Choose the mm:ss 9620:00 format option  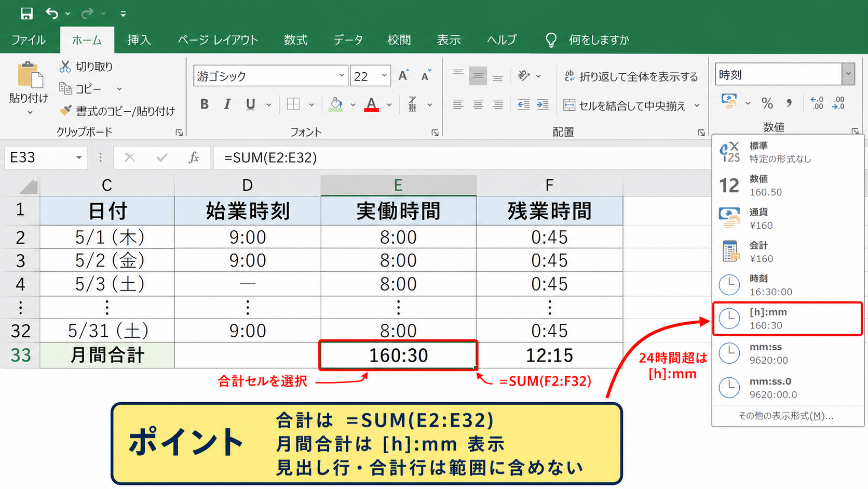pos(788,353)
